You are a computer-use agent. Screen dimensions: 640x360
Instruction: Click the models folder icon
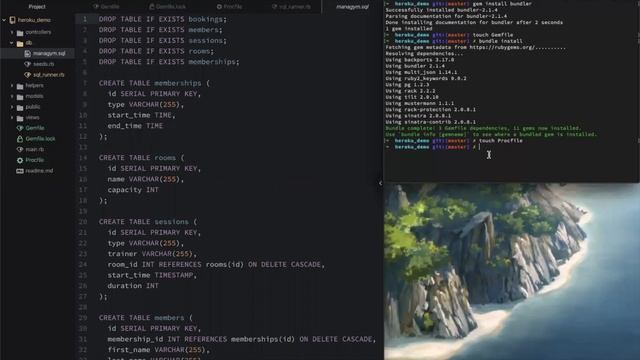click(20, 96)
